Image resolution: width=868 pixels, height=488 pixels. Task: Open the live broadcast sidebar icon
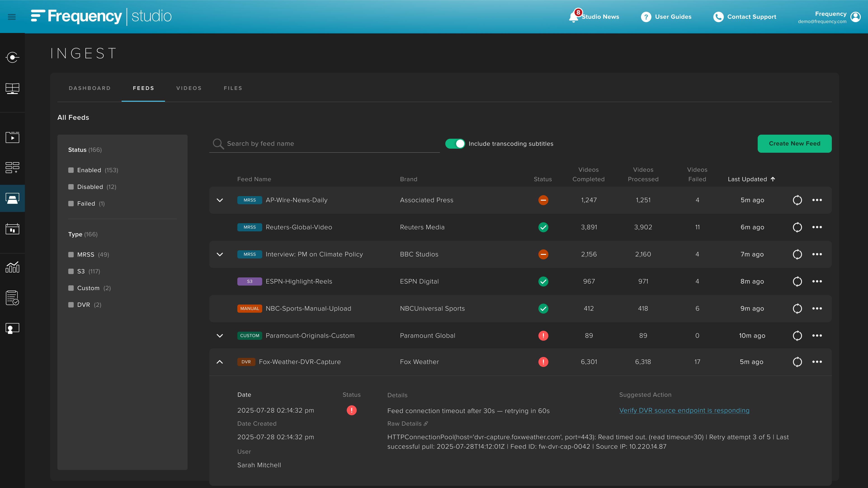(12, 57)
